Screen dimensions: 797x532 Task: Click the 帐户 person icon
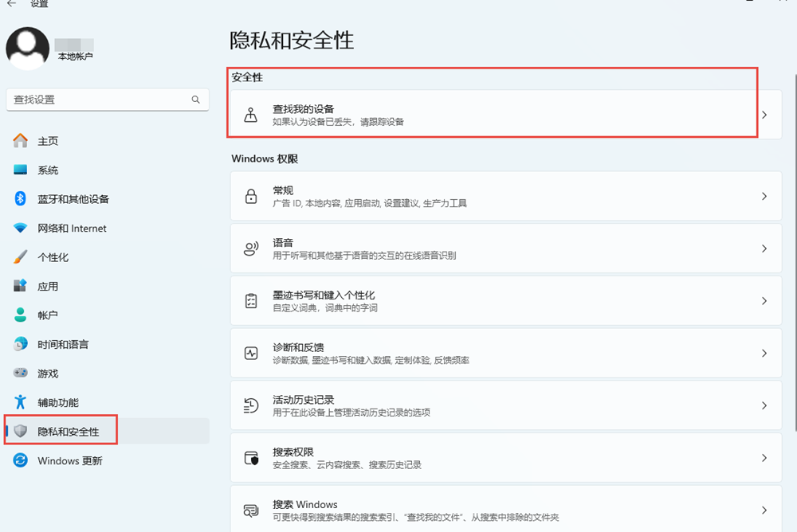point(21,315)
